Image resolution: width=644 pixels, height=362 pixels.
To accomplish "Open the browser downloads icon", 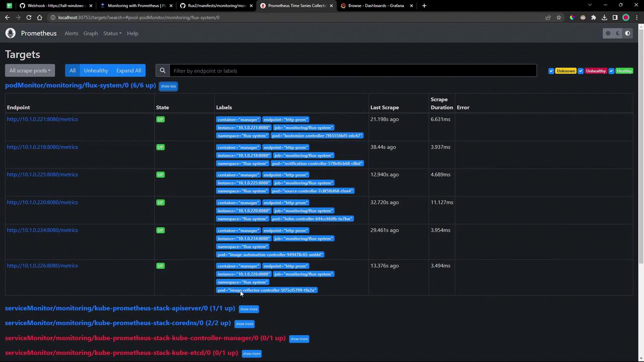I will (x=604, y=18).
